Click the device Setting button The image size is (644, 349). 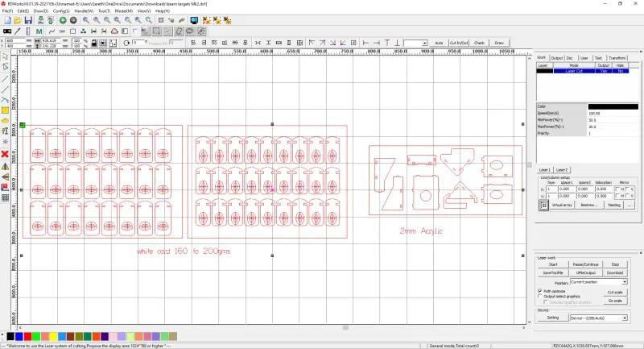coord(553,318)
